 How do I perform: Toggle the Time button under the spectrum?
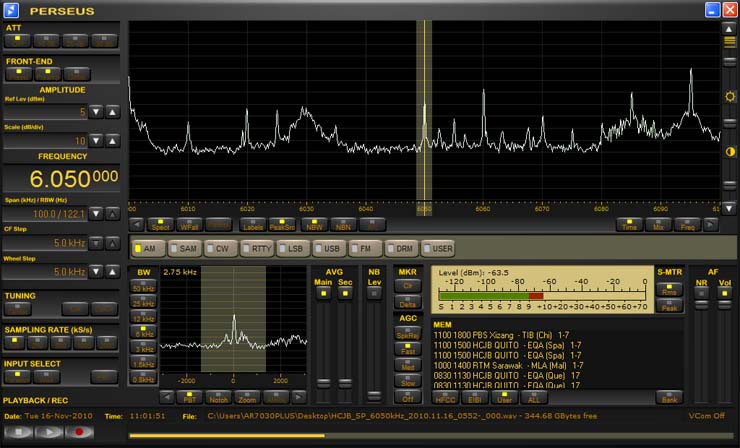tap(630, 225)
